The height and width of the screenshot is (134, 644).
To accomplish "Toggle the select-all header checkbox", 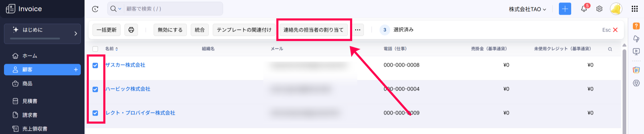I will coord(95,49).
